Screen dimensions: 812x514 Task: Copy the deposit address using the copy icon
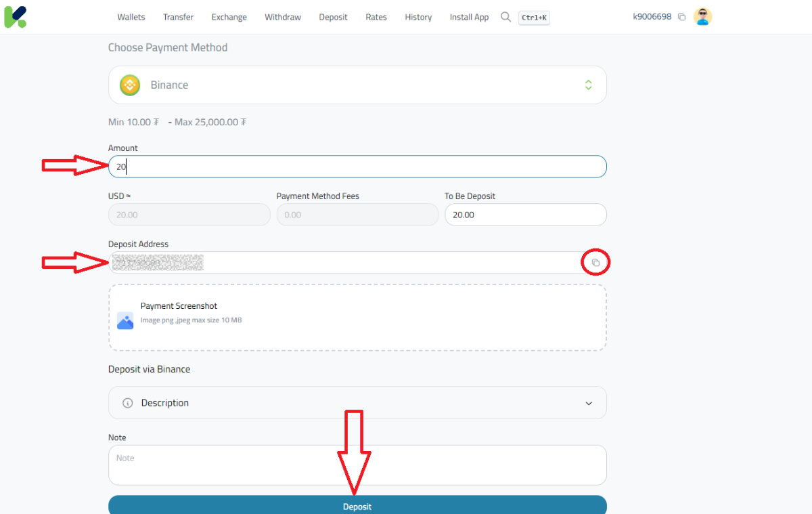coord(595,262)
